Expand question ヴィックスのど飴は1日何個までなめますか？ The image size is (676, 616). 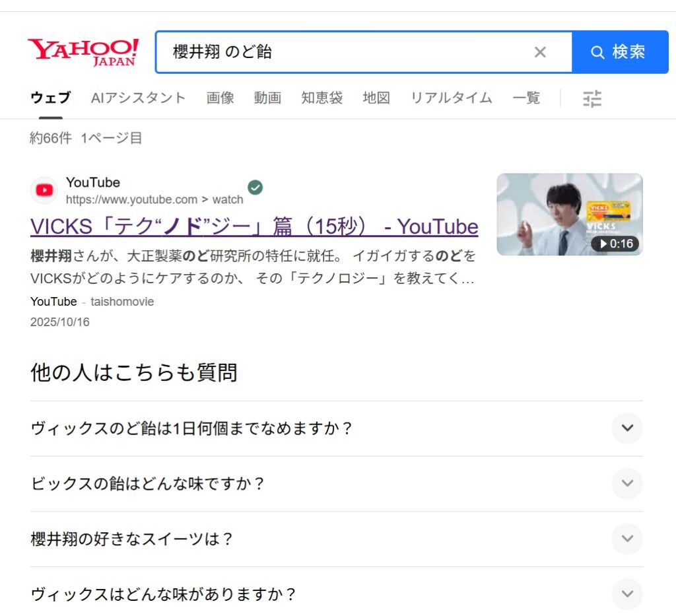click(x=626, y=428)
